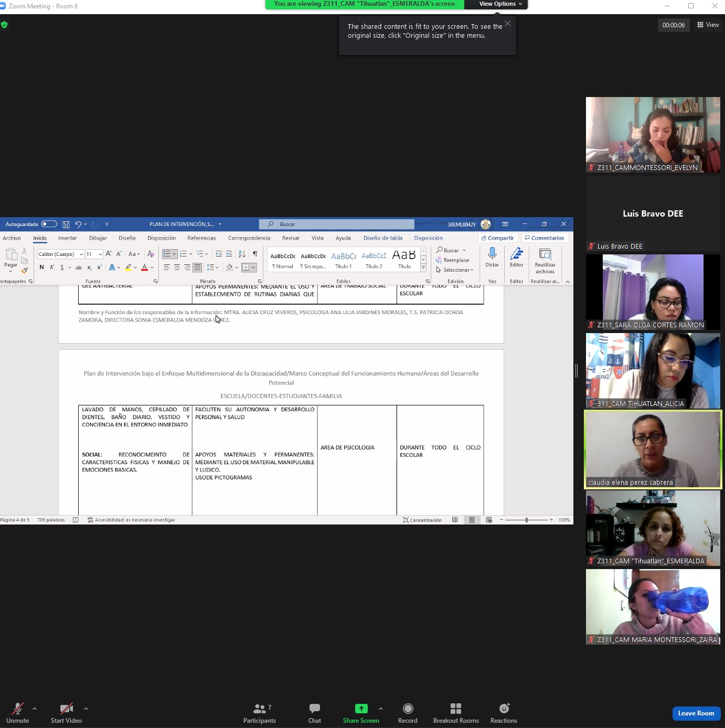Click the Save icon in Word's title bar
Screen dimensions: 725x728
pos(66,224)
